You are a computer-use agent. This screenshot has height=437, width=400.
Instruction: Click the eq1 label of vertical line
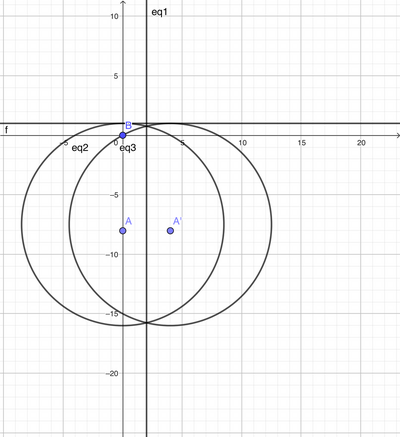point(159,12)
